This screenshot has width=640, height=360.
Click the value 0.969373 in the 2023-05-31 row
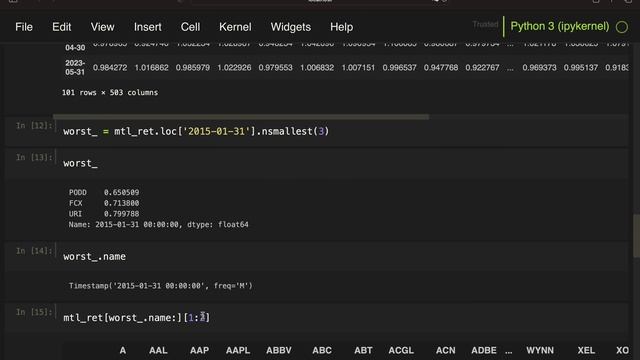click(539, 68)
